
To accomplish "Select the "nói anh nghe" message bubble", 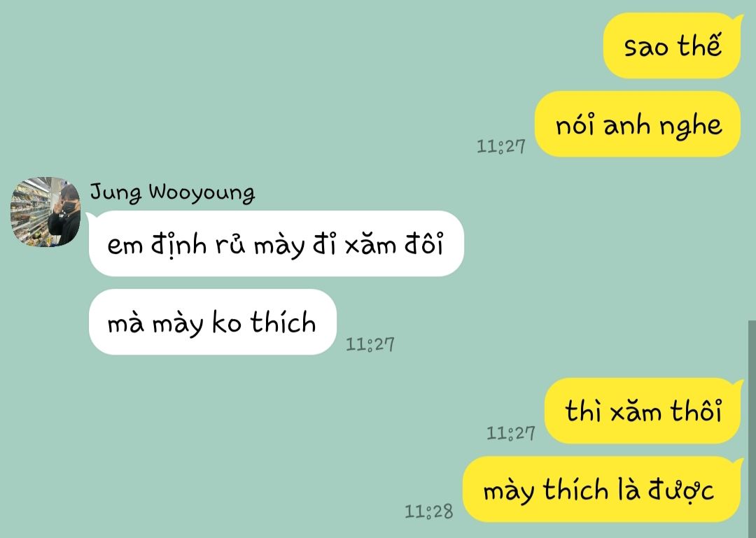I will pos(638,125).
